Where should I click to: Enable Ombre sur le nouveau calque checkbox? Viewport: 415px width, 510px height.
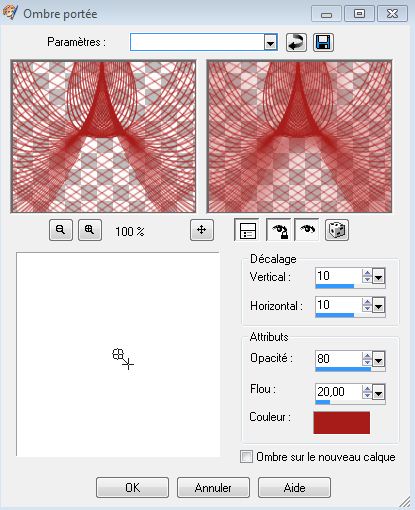pyautogui.click(x=246, y=456)
